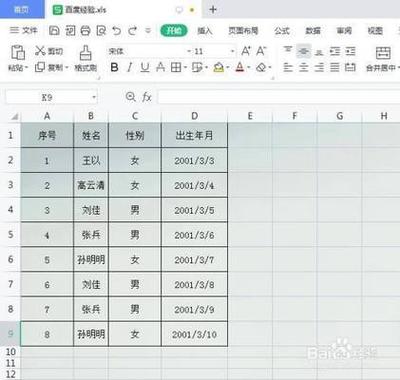Go to the blue 首页 home page tab
400x380 pixels.
(x=22, y=9)
